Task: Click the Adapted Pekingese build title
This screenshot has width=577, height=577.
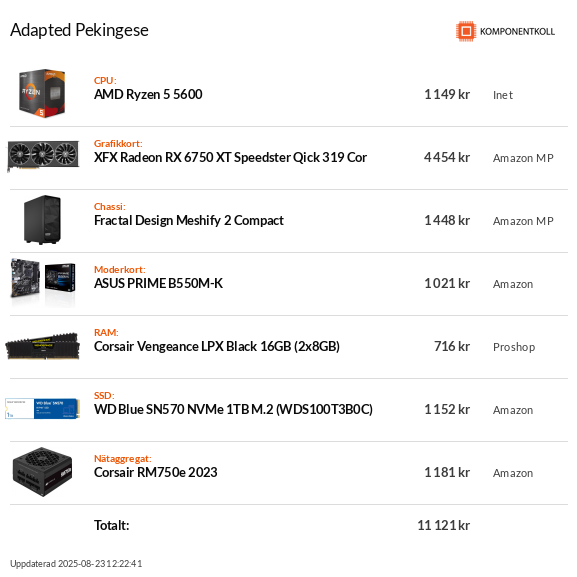Action: [x=79, y=30]
